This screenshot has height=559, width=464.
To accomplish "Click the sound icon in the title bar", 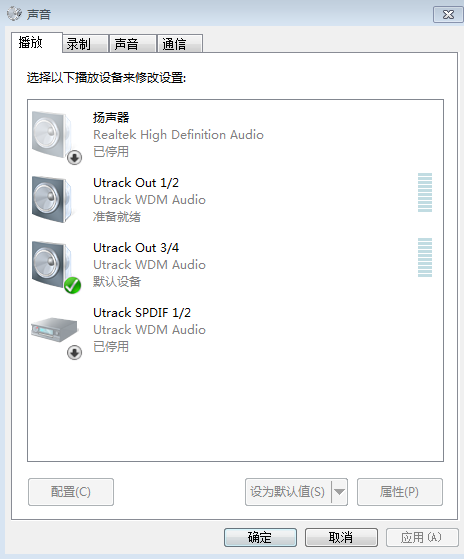I will pos(14,14).
